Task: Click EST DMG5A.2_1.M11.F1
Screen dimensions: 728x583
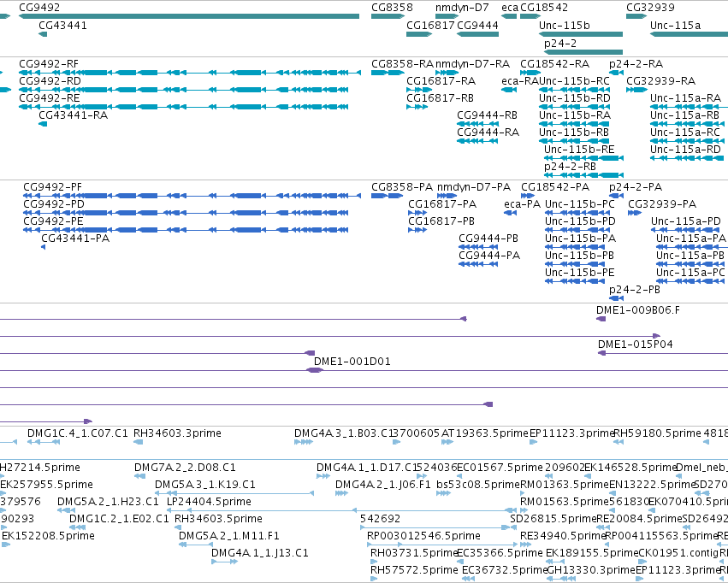Action: pos(229,536)
